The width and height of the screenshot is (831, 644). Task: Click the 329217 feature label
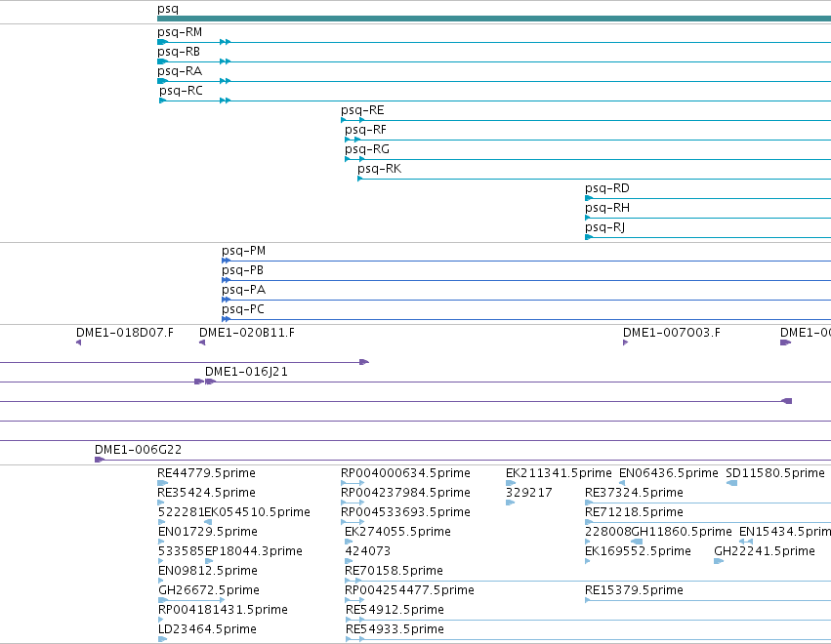tap(529, 493)
